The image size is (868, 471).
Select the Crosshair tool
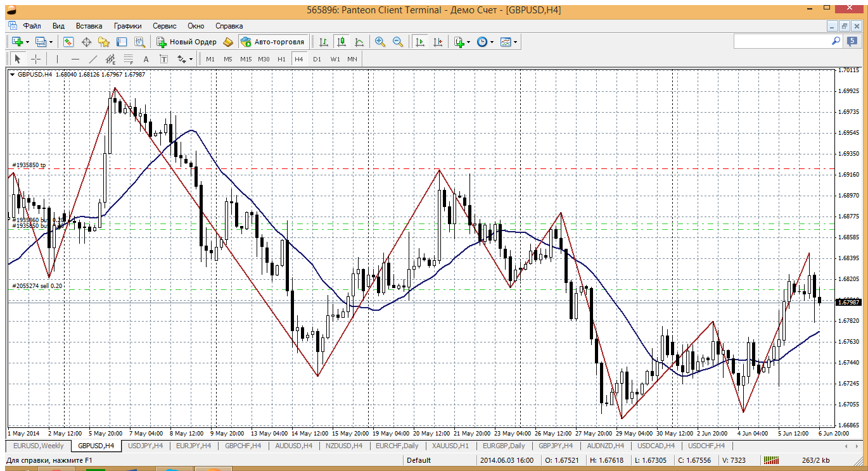(x=36, y=59)
